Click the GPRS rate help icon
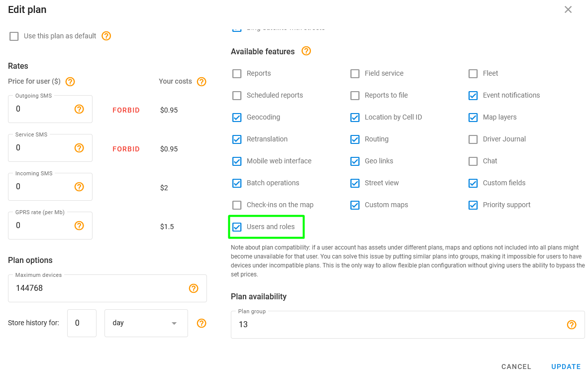This screenshot has width=588, height=377. (x=79, y=225)
